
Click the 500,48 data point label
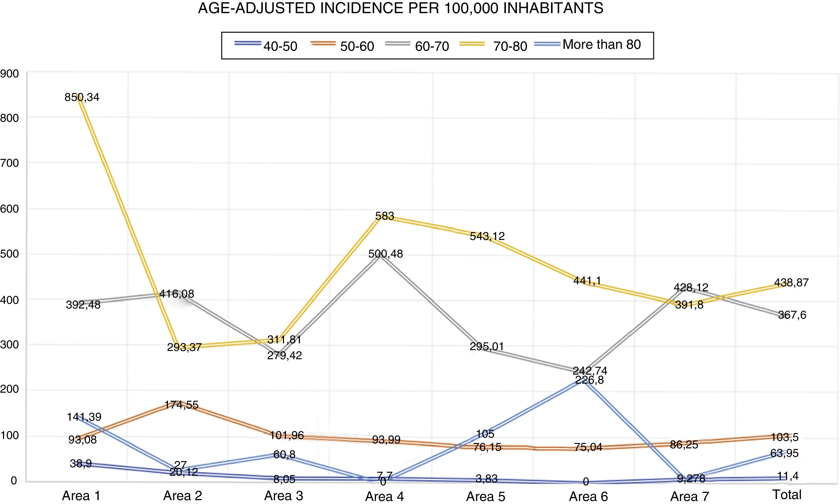(x=385, y=254)
